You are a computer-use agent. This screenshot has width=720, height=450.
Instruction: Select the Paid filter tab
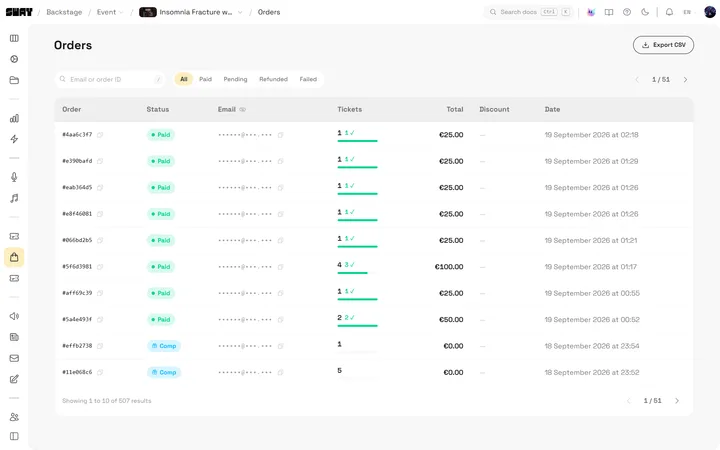(x=205, y=79)
